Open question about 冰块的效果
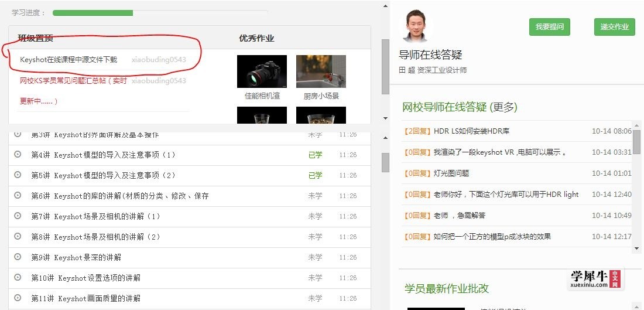The height and width of the screenshot is (310, 644). coord(492,236)
